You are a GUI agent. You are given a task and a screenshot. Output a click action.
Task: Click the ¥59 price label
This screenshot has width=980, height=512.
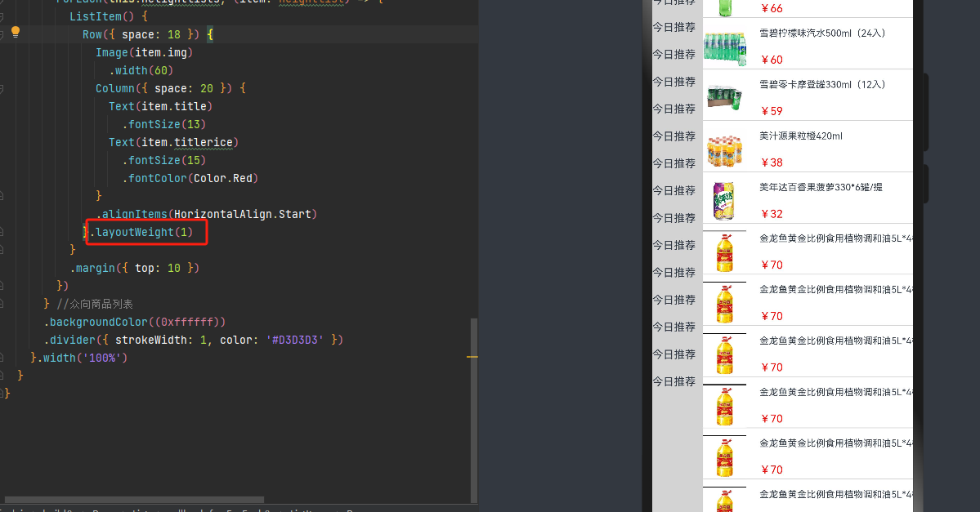[x=772, y=111]
